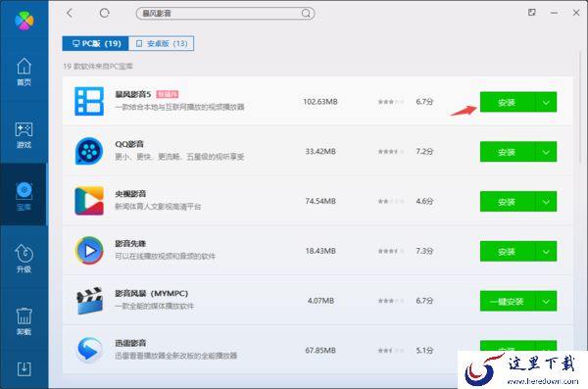
Task: Open the 央视影音 title link
Action: [130, 194]
